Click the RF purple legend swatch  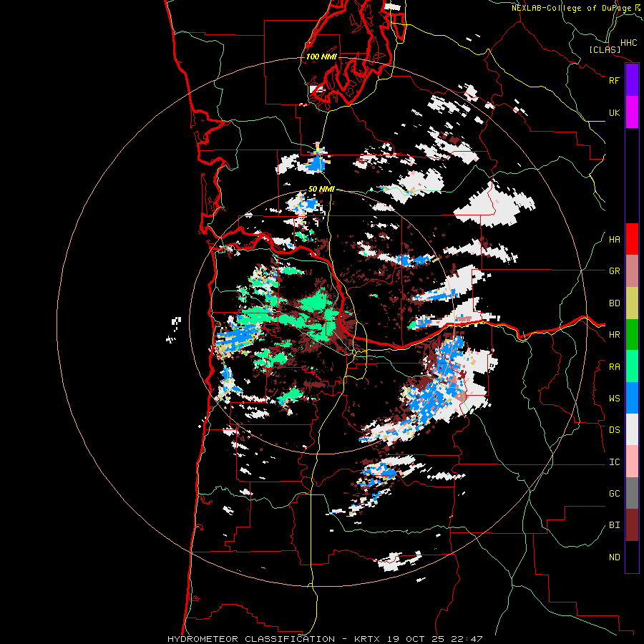632,80
